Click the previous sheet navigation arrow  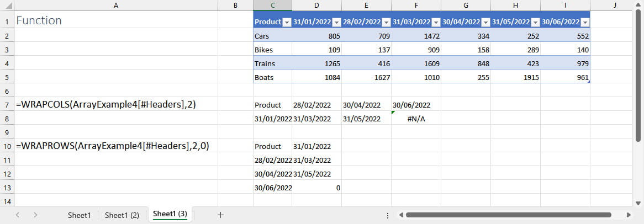pyautogui.click(x=18, y=215)
